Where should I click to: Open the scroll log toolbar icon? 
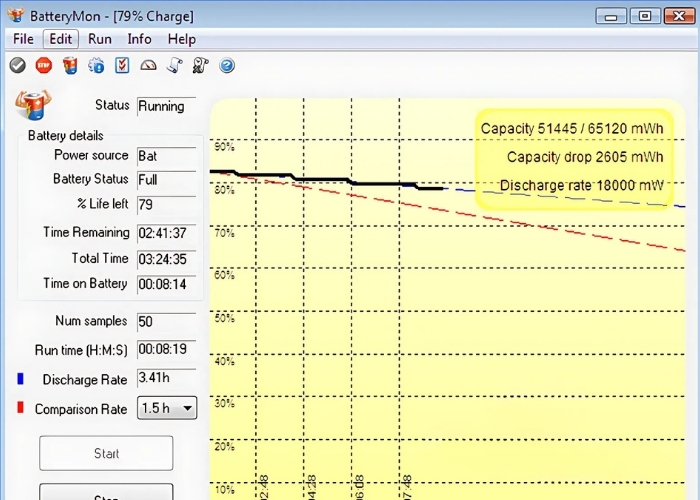174,66
